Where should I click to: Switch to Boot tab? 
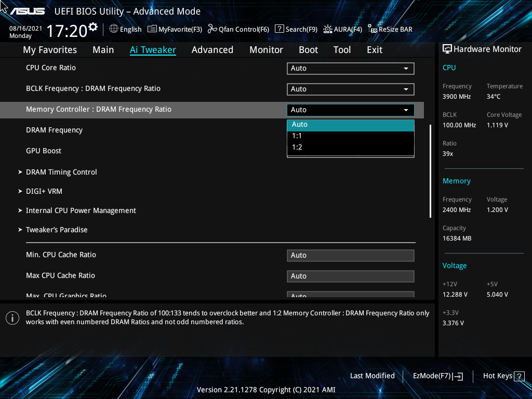(308, 50)
